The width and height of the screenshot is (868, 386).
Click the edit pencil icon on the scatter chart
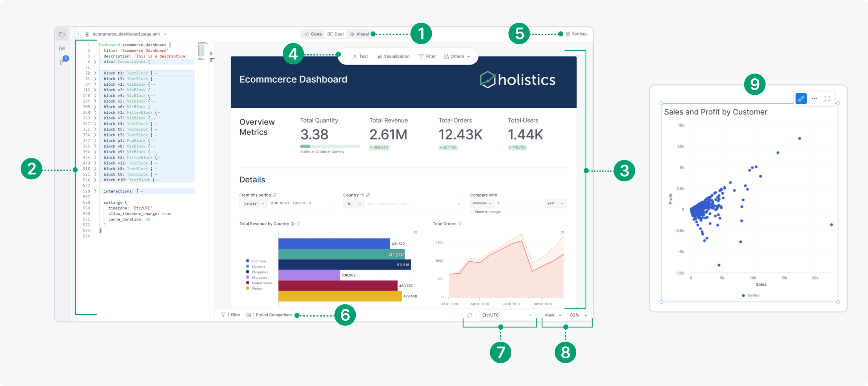coord(801,98)
